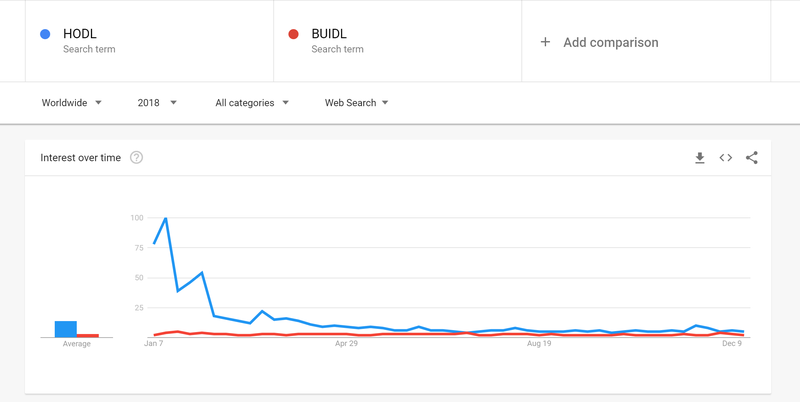Open help icon beside Interest over time
The image size is (800, 402).
136,158
